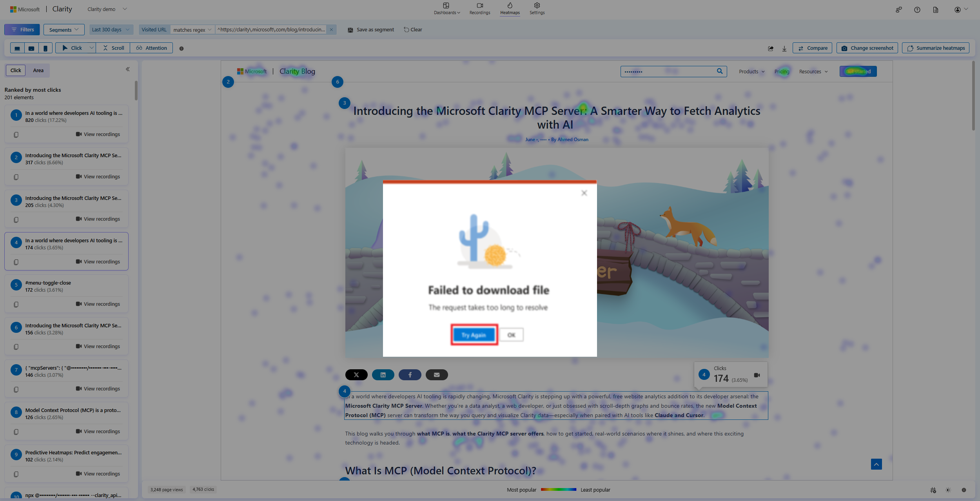The height and width of the screenshot is (501, 980).
Task: Open the Settings tab
Action: (x=537, y=9)
